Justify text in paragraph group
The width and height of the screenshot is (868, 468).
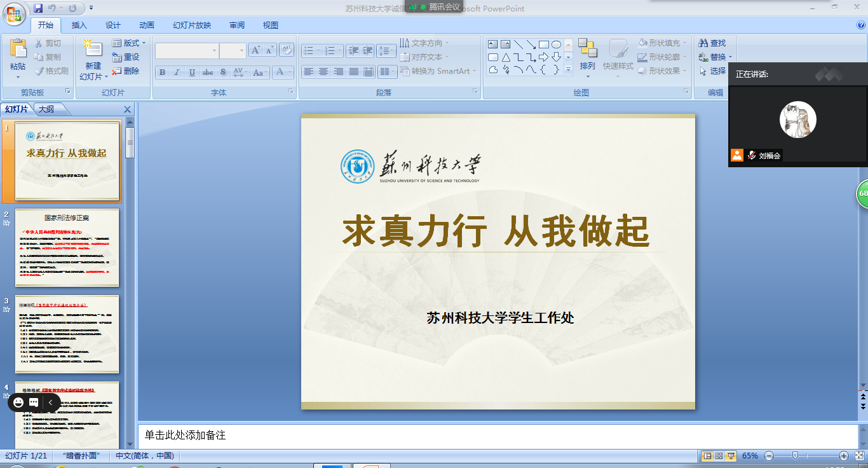353,72
